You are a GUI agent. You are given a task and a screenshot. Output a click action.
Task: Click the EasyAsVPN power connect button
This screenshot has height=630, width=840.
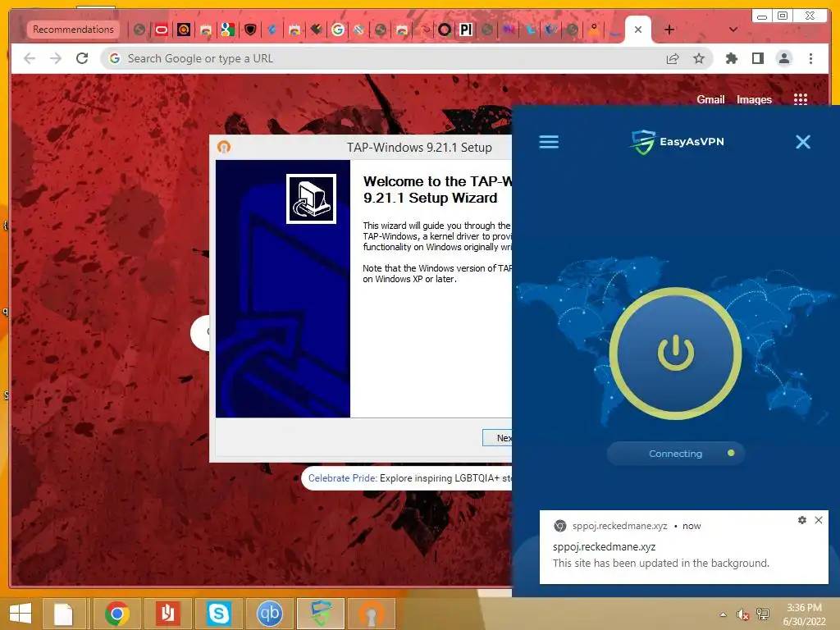click(676, 354)
